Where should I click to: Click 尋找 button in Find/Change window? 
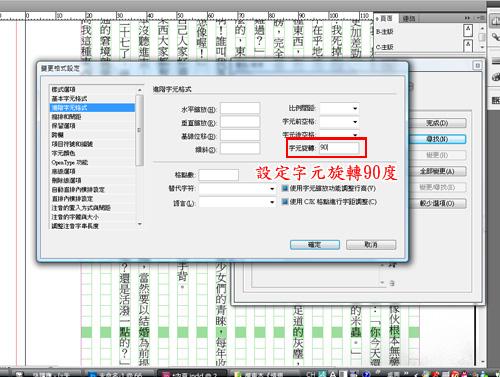coord(437,139)
